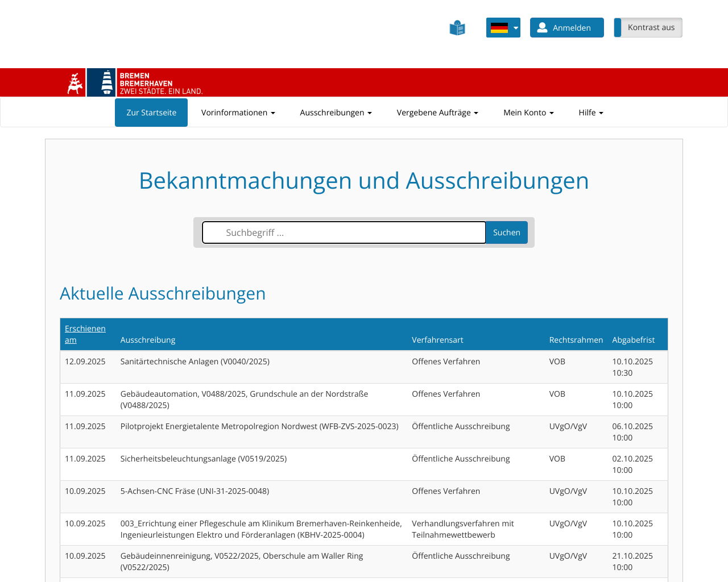This screenshot has height=582, width=728.
Task: Click the Verfahrensart column header
Action: (x=437, y=340)
